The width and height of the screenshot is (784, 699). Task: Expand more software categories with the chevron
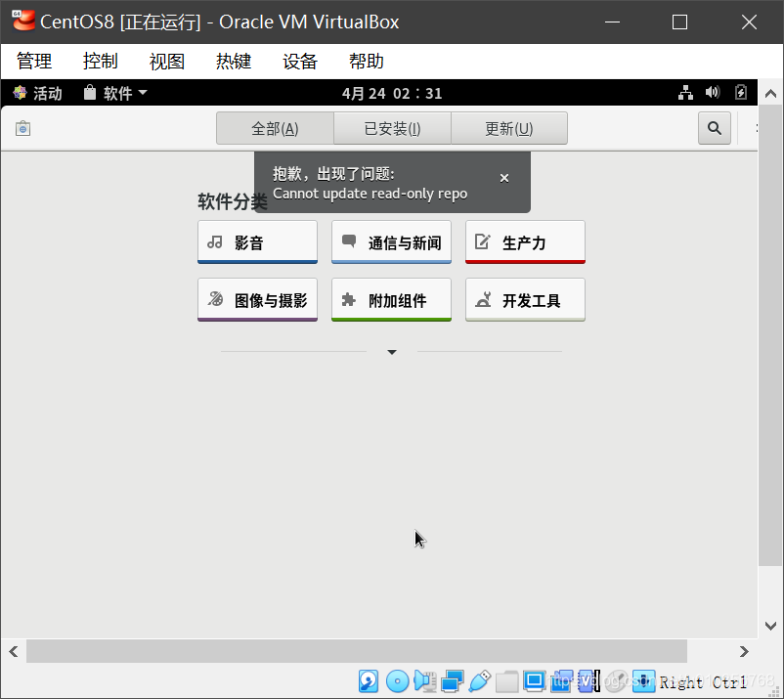pos(391,351)
